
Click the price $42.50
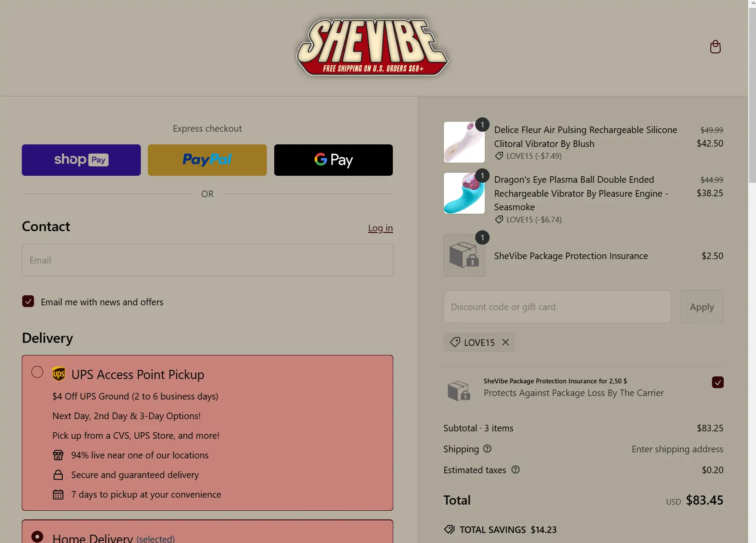pyautogui.click(x=710, y=143)
